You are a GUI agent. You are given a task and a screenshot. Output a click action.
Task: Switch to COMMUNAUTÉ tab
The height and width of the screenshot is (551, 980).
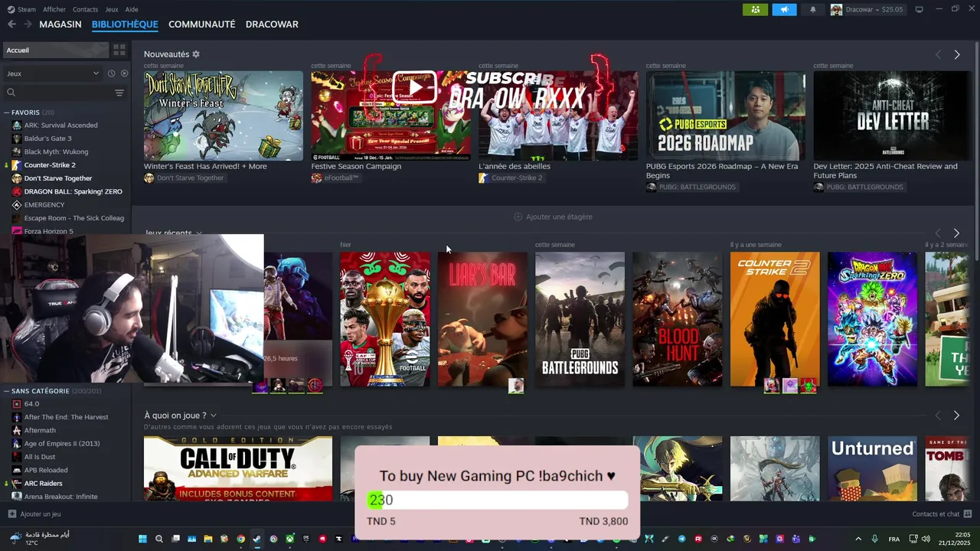coord(202,24)
